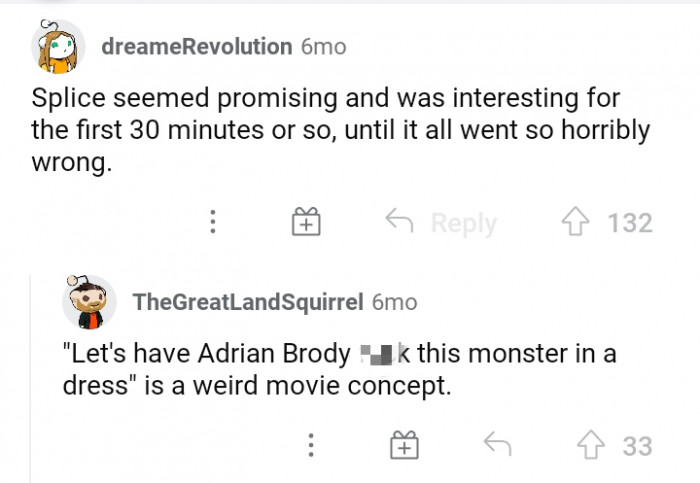Give an award to dreameRevolution's comment

point(304,222)
